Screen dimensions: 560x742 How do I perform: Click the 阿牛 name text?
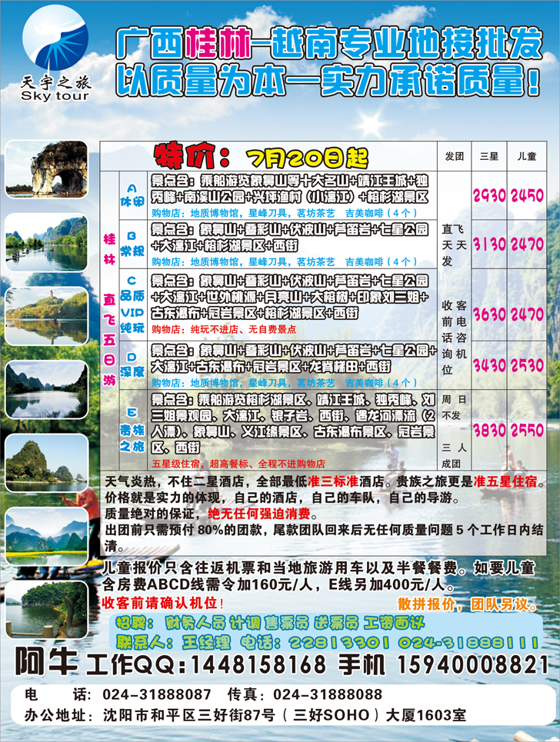46,661
